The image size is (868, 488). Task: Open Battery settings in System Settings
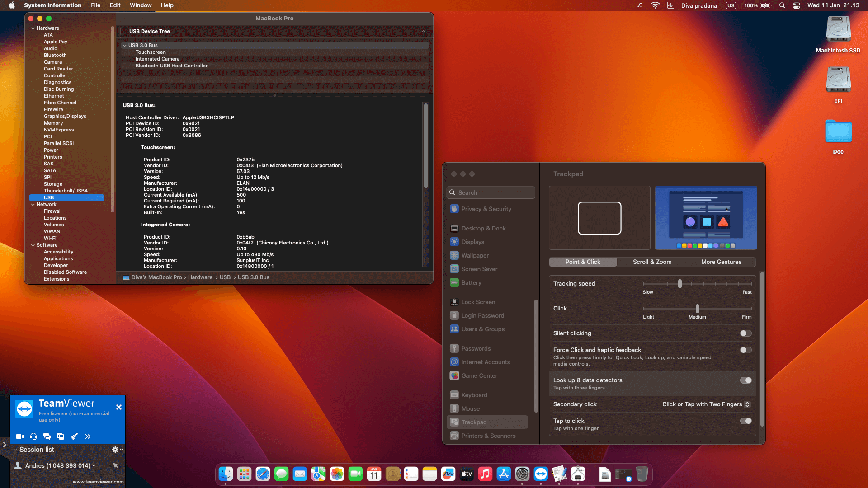coord(472,282)
